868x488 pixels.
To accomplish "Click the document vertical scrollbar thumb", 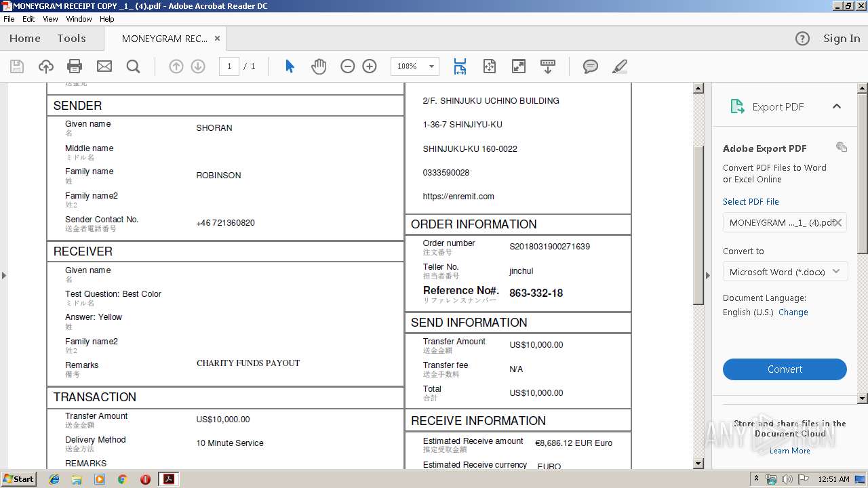I will pyautogui.click(x=698, y=224).
